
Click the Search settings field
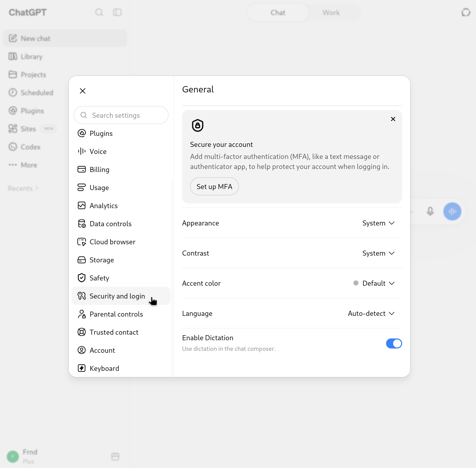click(x=121, y=115)
